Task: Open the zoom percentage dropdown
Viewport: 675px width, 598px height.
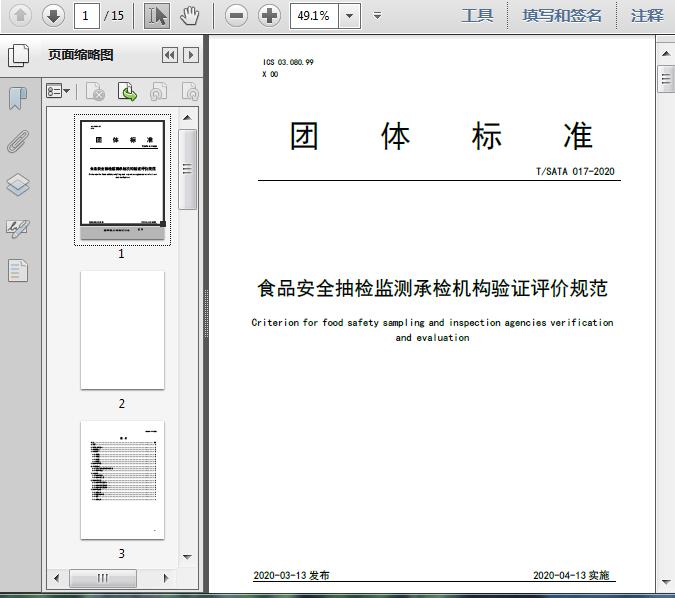Action: [x=349, y=15]
